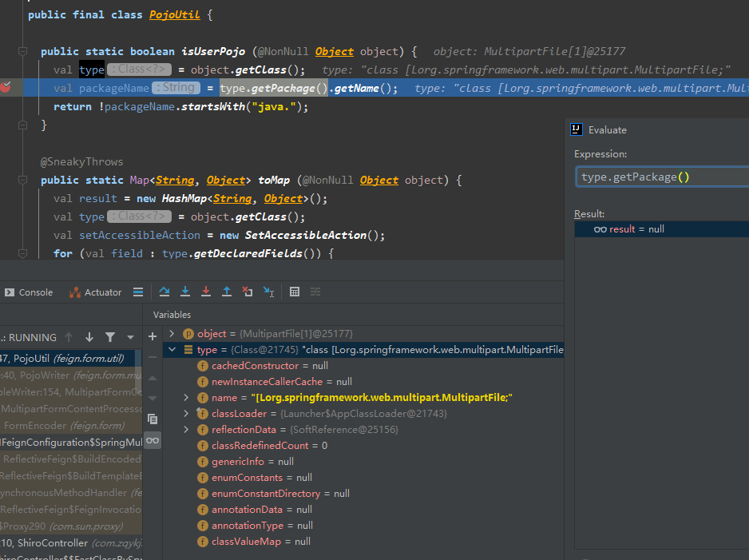Viewport: 749px width, 560px height.
Task: Toggle the breakpoint on the packageName line
Action: pos(6,88)
